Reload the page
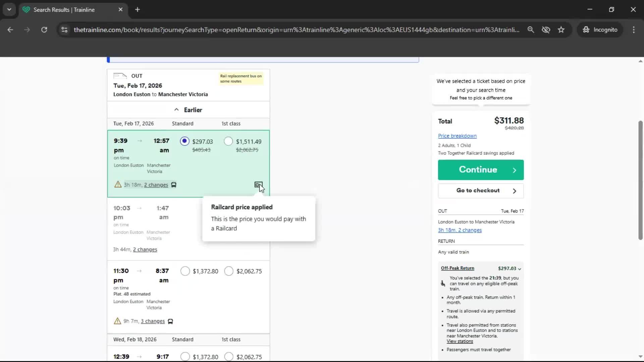The image size is (644, 362). (44, 30)
